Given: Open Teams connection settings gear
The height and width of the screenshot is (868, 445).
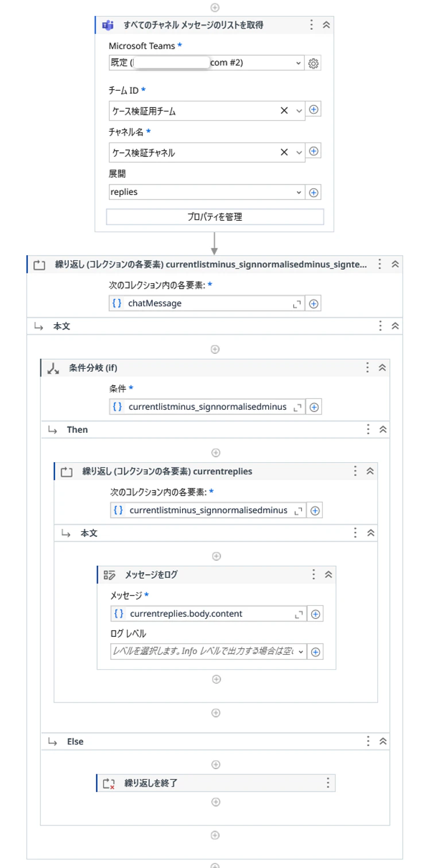Looking at the screenshot, I should click(x=314, y=64).
